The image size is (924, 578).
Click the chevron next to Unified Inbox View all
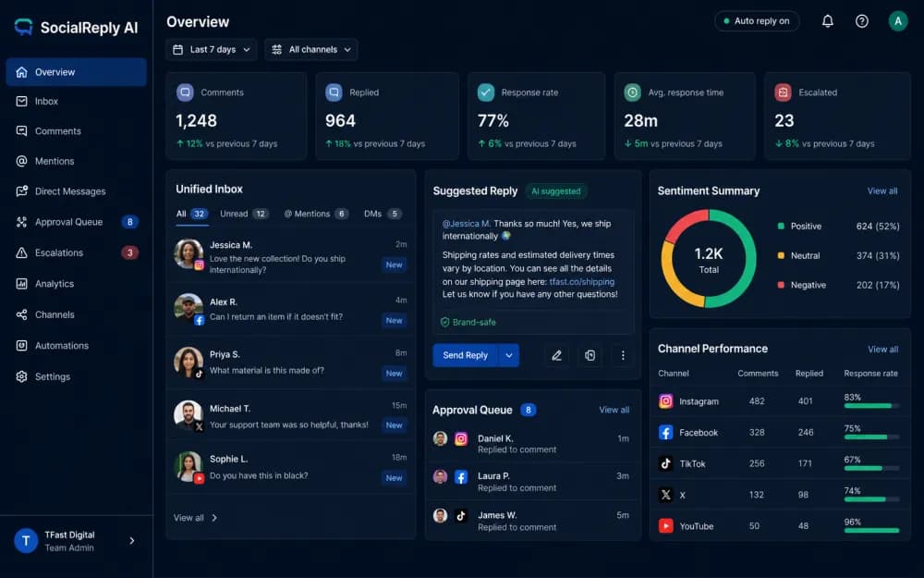point(214,518)
